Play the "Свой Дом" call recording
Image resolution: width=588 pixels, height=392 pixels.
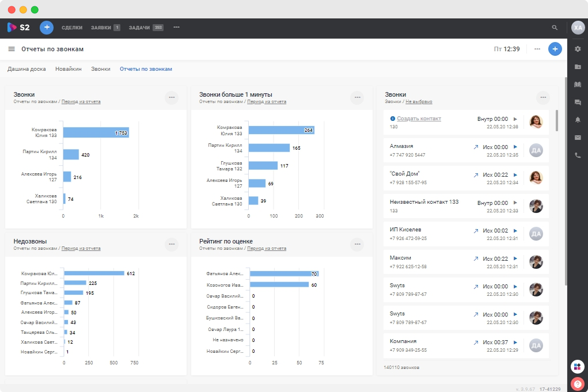point(515,174)
